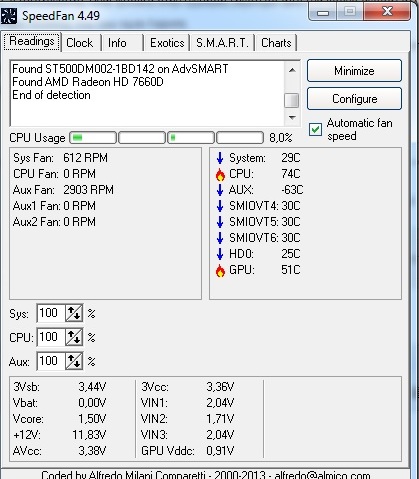
Task: Select the 'Found ST500DM002-1BD142 on AdvSMART' log line
Action: click(x=120, y=69)
